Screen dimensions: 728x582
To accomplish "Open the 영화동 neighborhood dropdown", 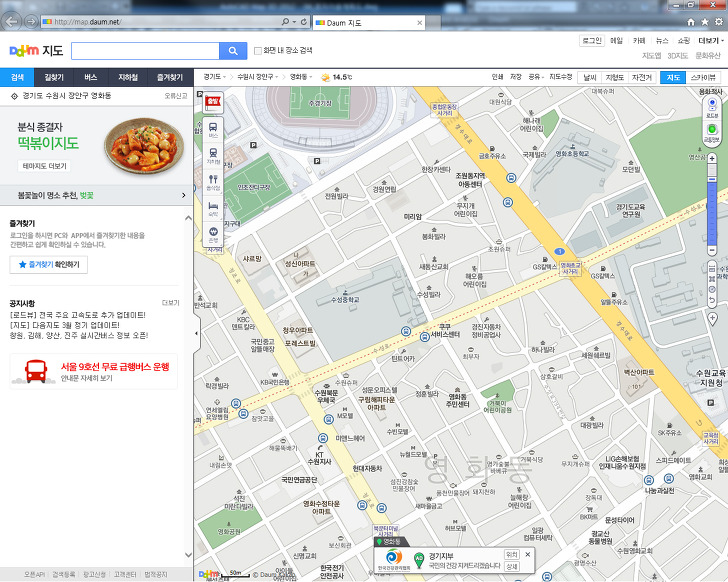I will point(301,77).
